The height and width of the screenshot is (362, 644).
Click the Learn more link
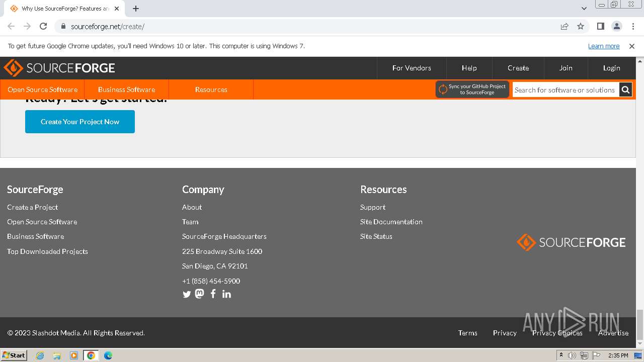click(x=604, y=46)
